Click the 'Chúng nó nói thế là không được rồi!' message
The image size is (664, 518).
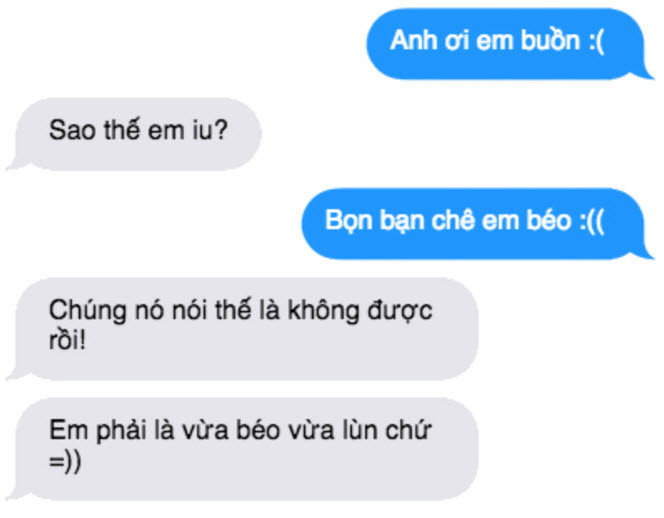click(243, 329)
